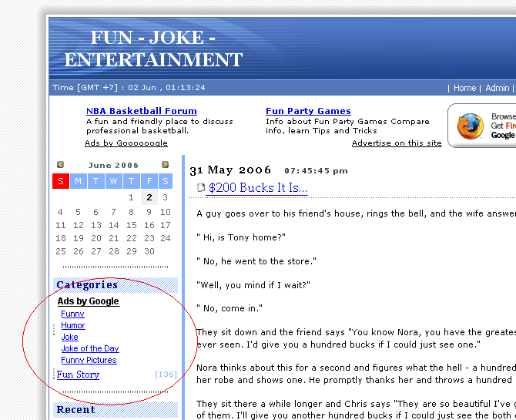
Task: Select June 30 in the calendar
Action: 149,251
